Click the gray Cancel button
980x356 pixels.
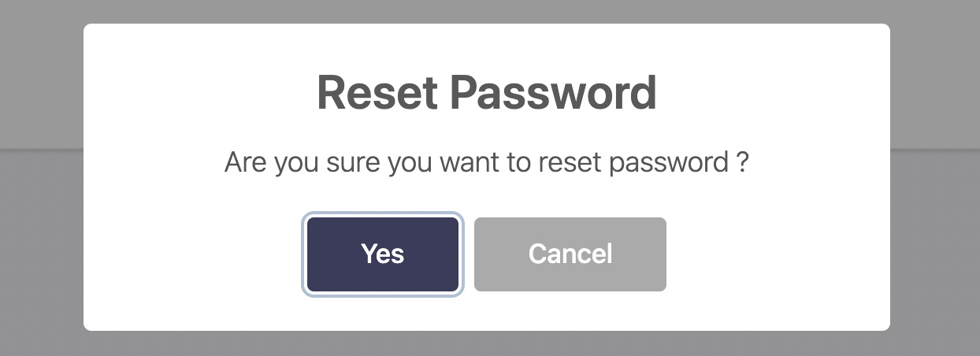pyautogui.click(x=570, y=254)
